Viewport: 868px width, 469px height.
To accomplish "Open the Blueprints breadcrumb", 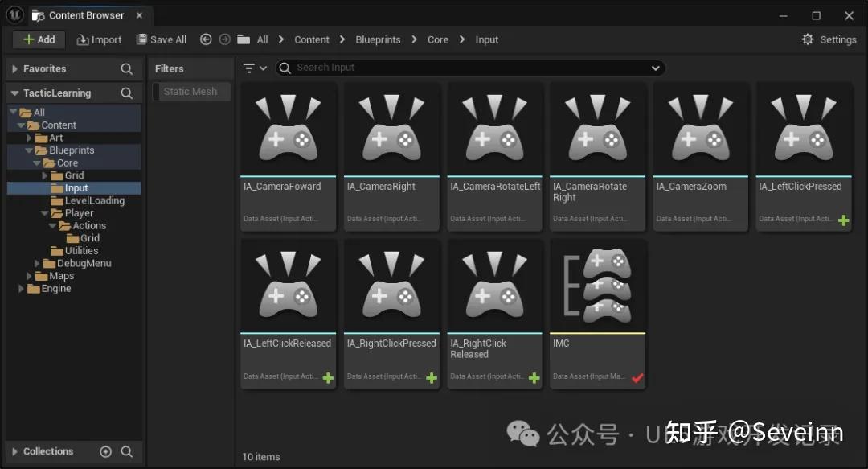I will (x=378, y=39).
